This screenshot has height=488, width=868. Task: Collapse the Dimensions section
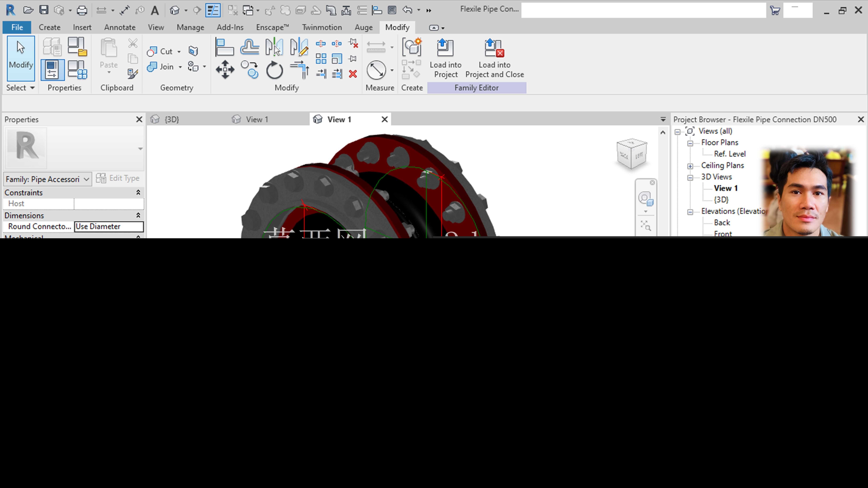coord(138,215)
